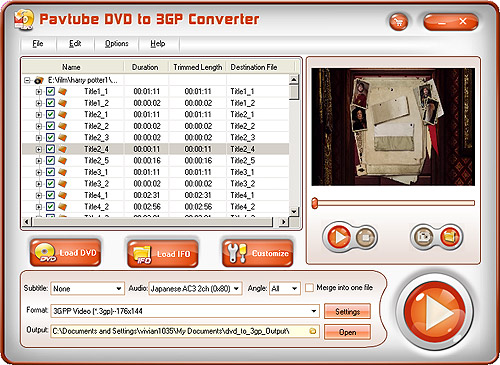Open the Edit menu

coord(75,44)
